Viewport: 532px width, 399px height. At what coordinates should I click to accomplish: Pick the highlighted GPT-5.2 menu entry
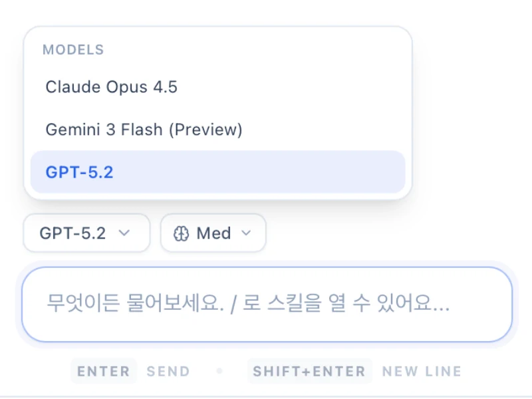pos(80,172)
